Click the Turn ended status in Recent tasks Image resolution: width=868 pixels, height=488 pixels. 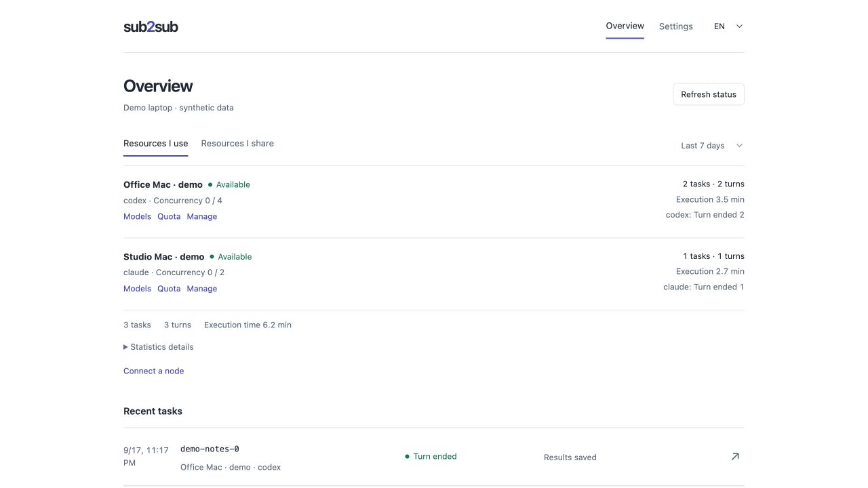pyautogui.click(x=431, y=457)
